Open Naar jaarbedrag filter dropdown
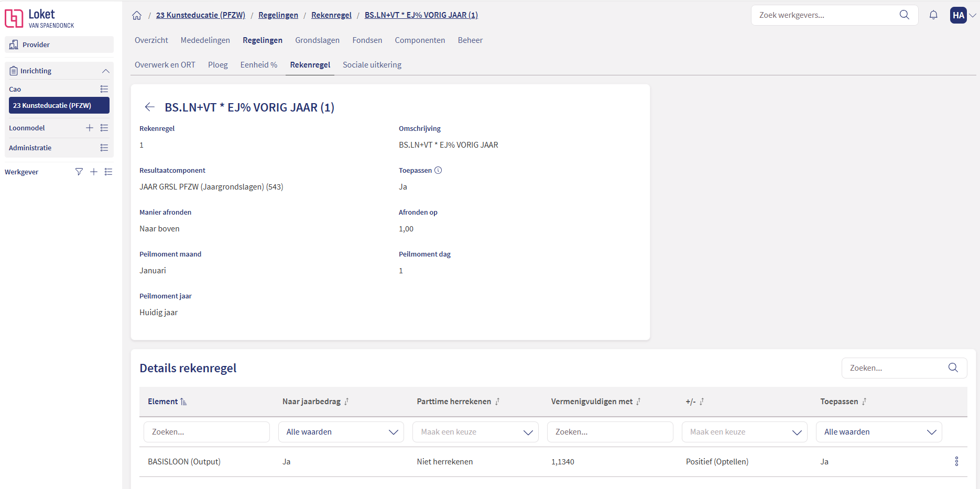Viewport: 980px width, 489px height. [341, 432]
